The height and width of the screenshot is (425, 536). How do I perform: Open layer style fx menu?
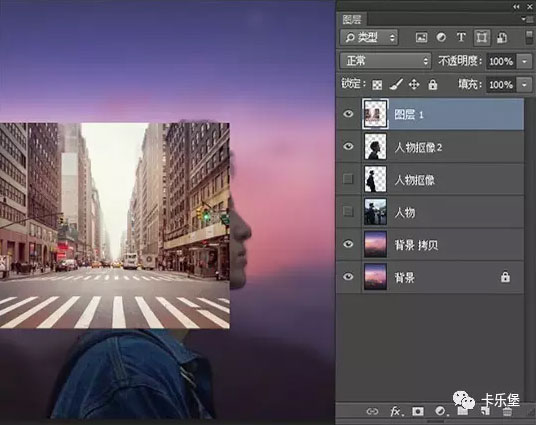click(396, 411)
